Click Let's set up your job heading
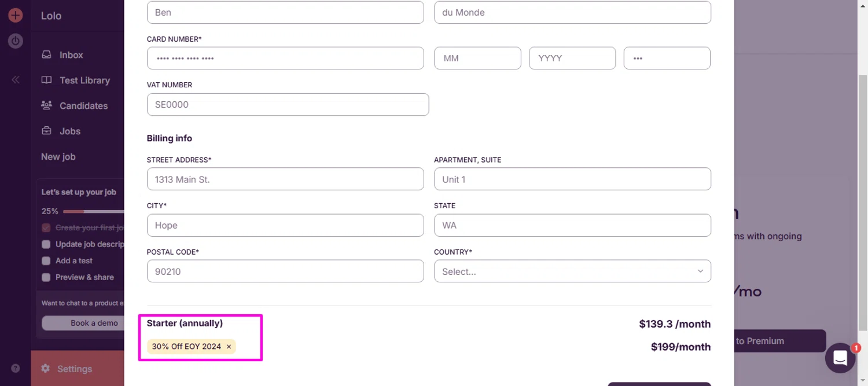 tap(79, 192)
